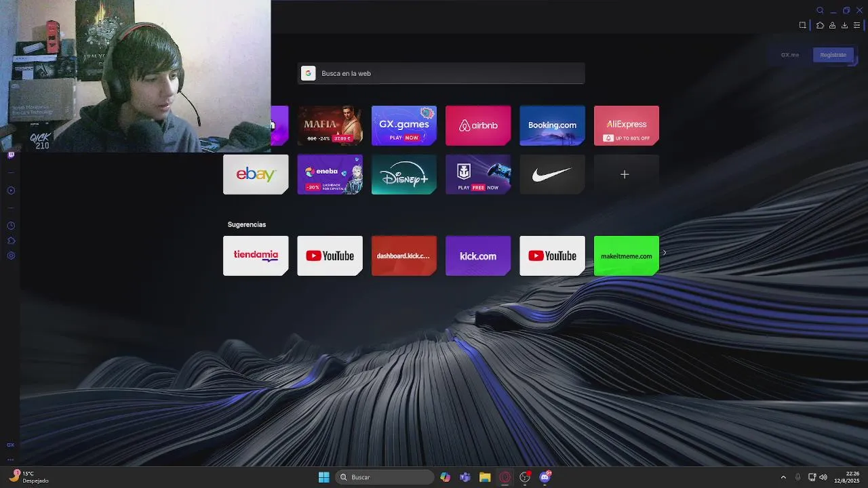Viewport: 868px width, 488px height.
Task: Open the AliExpress speed dial tile
Action: coord(627,125)
